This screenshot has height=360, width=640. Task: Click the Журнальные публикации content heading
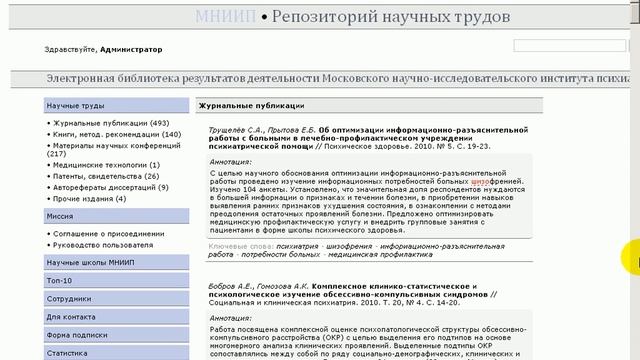coord(251,105)
